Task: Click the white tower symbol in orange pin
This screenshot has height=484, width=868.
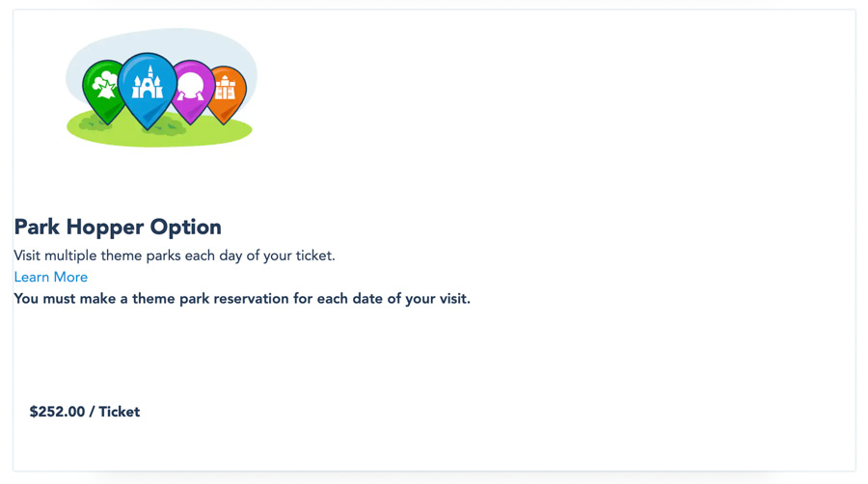Action: click(226, 89)
